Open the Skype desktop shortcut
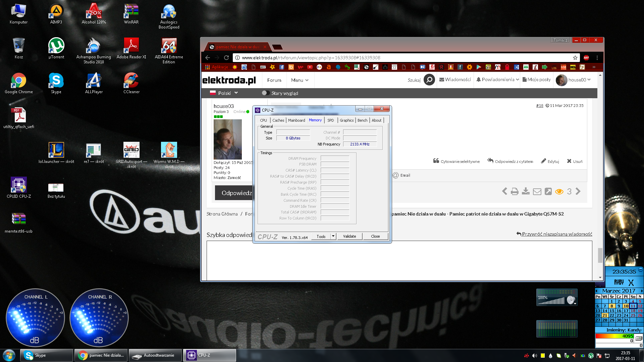This screenshot has width=644, height=362. pos(56,83)
